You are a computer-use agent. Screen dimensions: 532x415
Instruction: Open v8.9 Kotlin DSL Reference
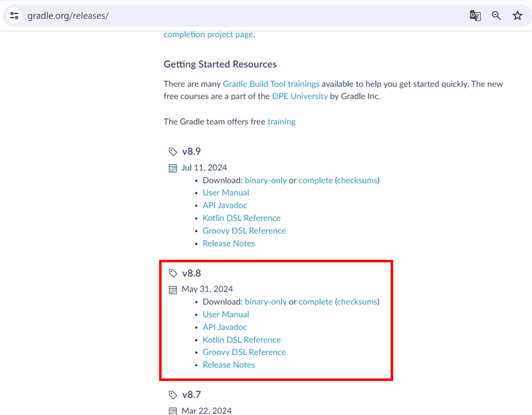(242, 218)
